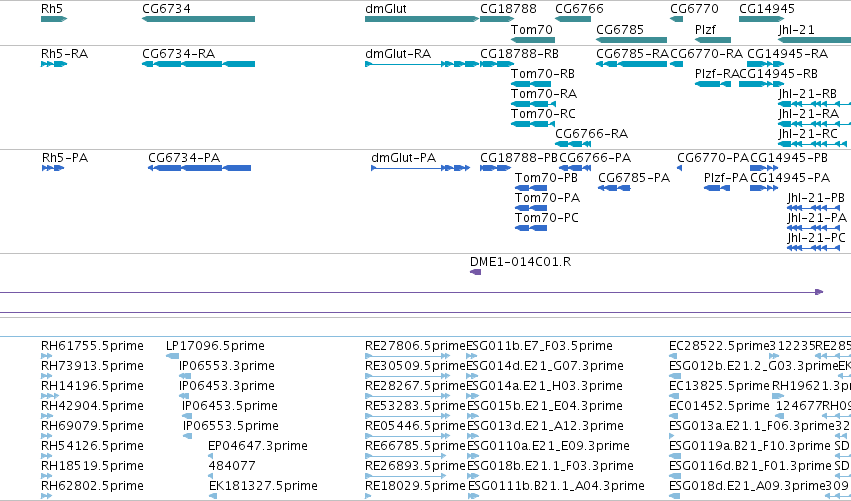Image resolution: width=851 pixels, height=501 pixels.
Task: Click the Tom70-RB transcript
Action: pos(531,84)
